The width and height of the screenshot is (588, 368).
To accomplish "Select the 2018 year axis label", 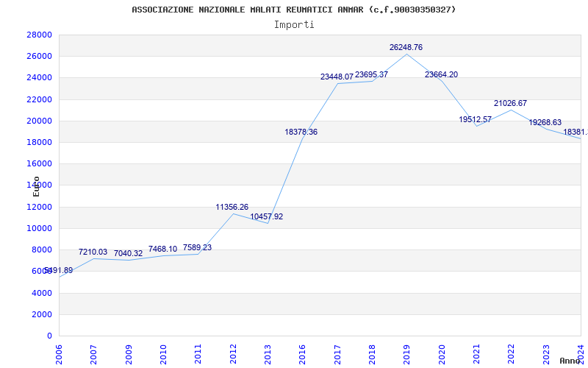I will click(x=372, y=354).
